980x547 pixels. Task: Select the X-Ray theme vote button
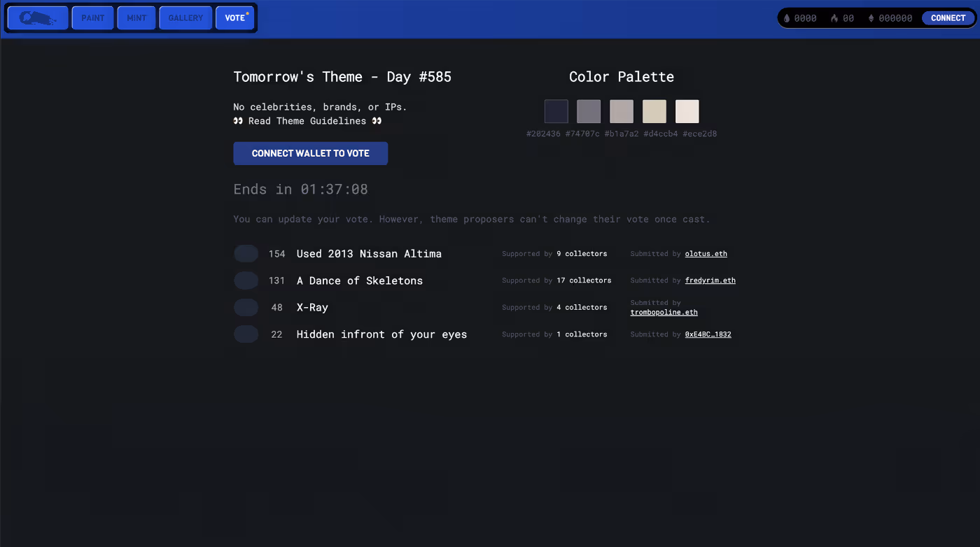tap(246, 308)
